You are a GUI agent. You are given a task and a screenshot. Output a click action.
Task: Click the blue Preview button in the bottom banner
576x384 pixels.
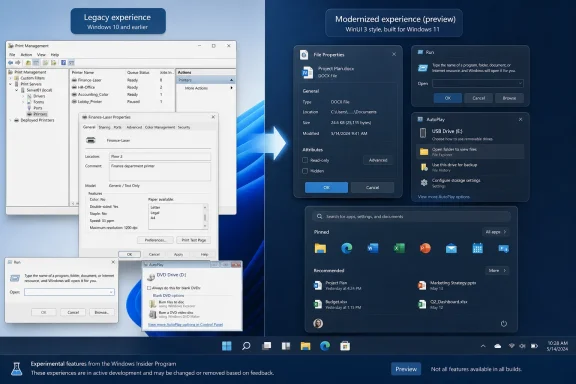(x=406, y=369)
